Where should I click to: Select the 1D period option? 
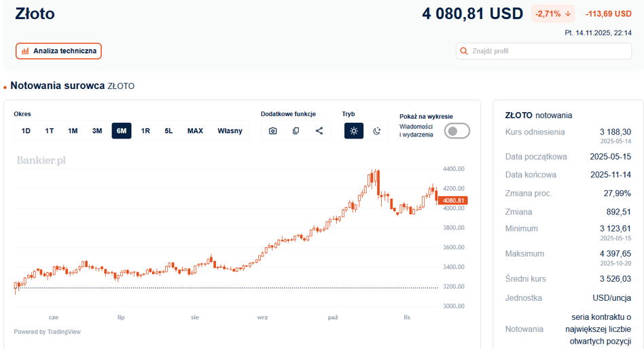tap(26, 131)
